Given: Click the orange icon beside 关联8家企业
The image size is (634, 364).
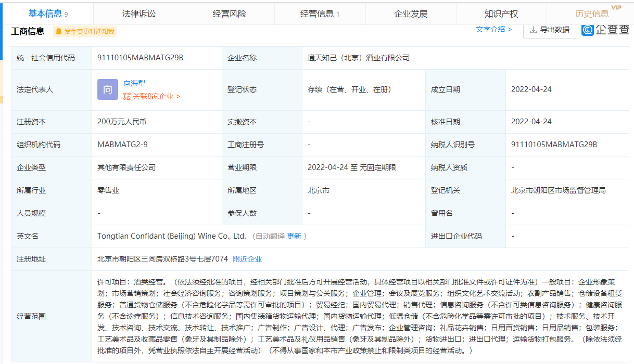Looking at the screenshot, I should tap(127, 96).
